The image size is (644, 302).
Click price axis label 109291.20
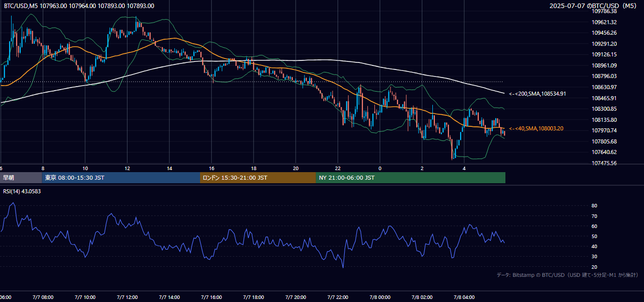pos(604,44)
